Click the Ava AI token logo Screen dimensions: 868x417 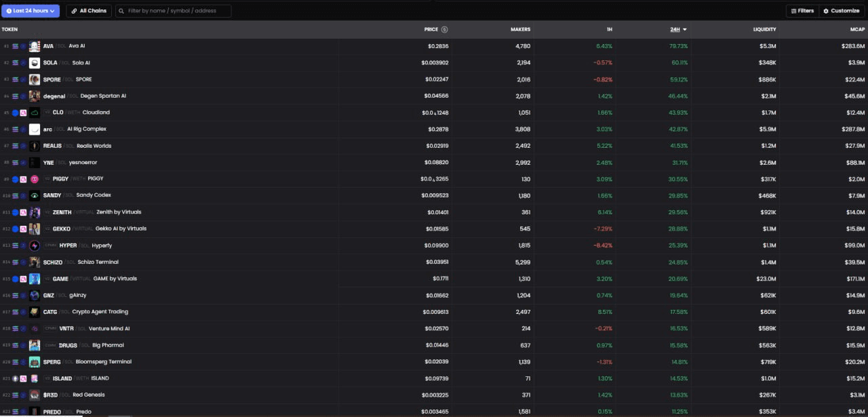point(35,46)
